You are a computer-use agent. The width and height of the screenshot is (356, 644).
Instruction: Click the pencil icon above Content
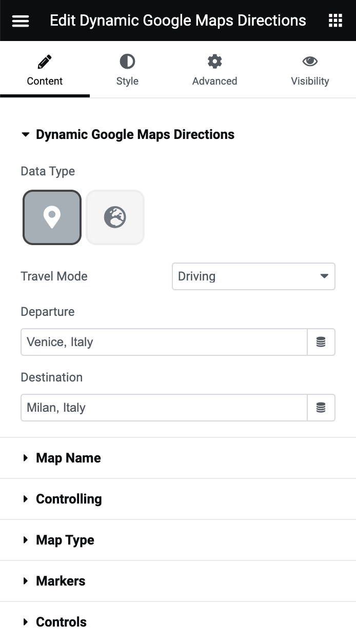[45, 61]
